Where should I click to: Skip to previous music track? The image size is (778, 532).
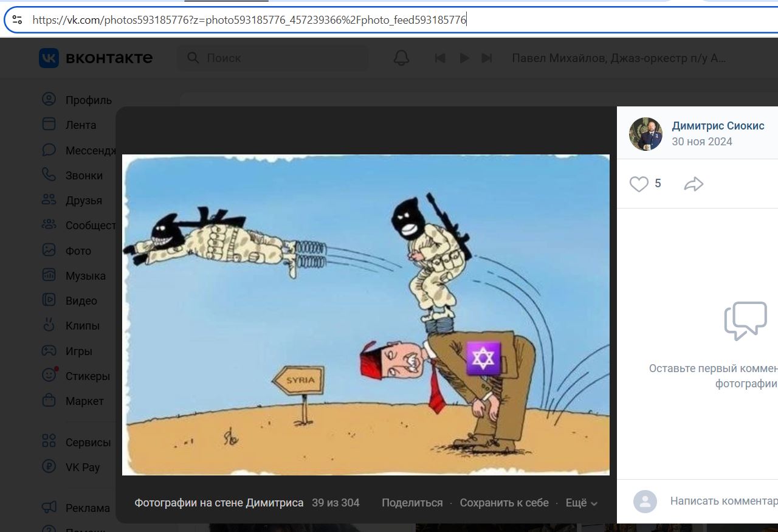(x=440, y=58)
